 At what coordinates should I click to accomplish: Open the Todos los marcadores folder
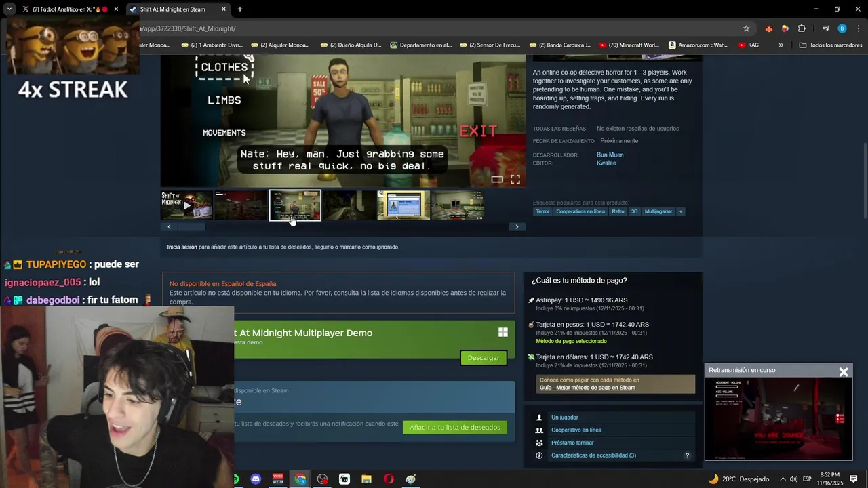pyautogui.click(x=830, y=45)
